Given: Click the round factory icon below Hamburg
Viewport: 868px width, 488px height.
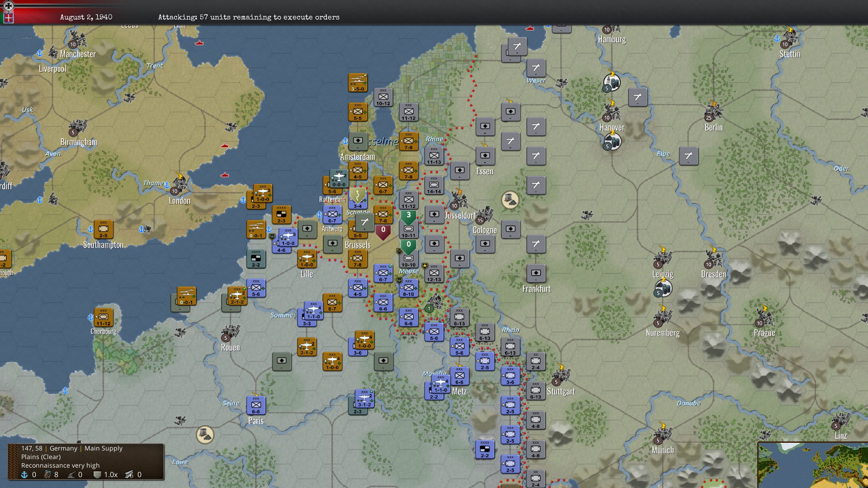Looking at the screenshot, I should 612,83.
